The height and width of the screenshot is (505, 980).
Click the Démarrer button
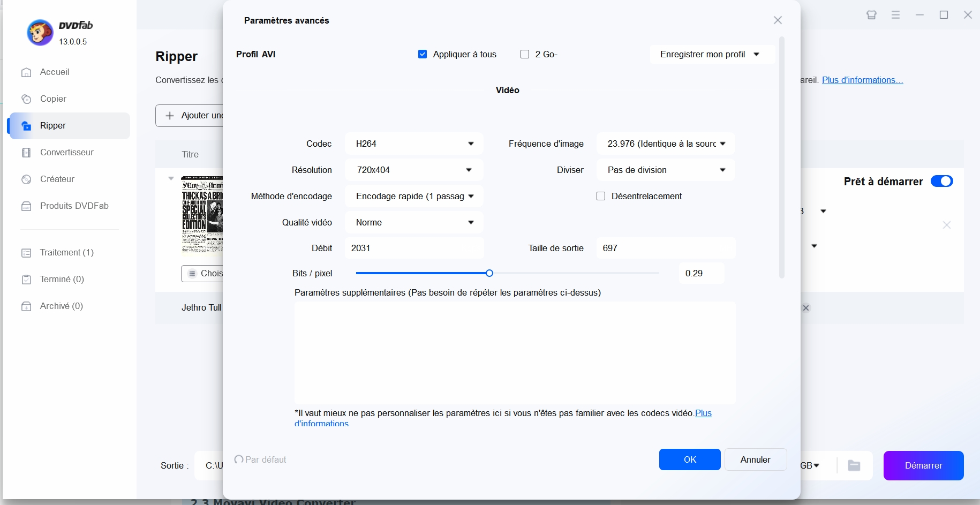924,465
